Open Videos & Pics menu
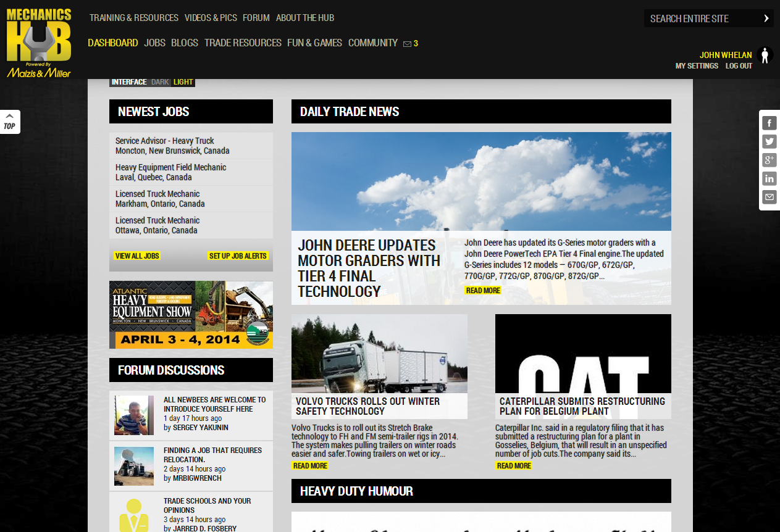The image size is (780, 532). (x=211, y=18)
